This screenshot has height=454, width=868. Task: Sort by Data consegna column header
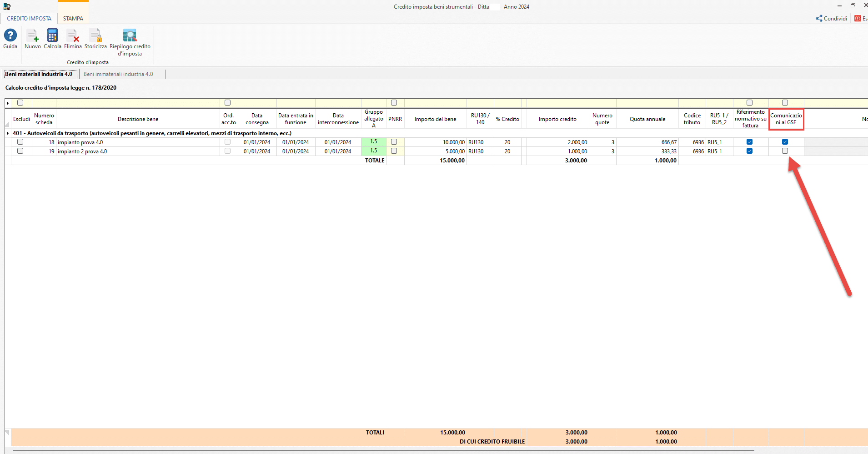tap(257, 119)
